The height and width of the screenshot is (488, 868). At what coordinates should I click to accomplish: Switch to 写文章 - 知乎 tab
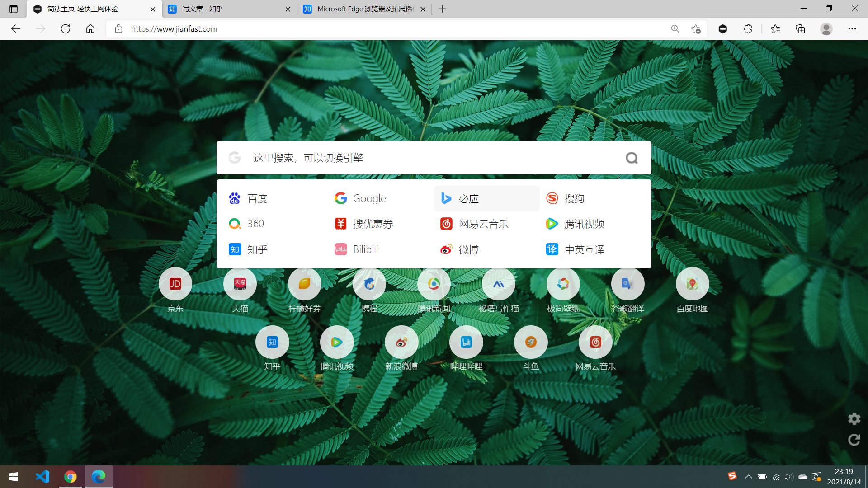click(229, 9)
